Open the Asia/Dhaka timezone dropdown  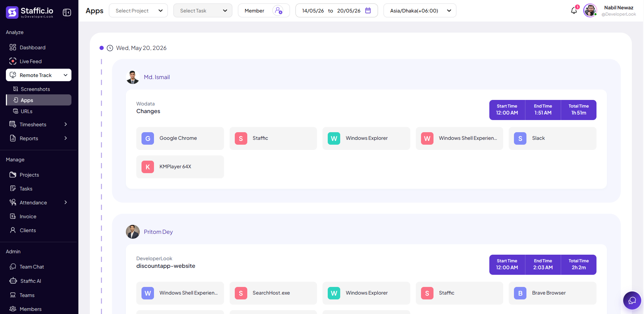(x=420, y=10)
